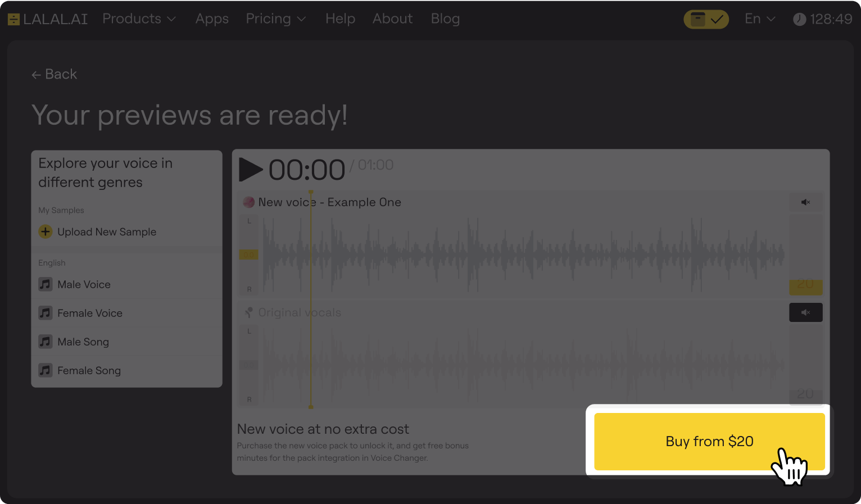Click the Female Song music note icon
Viewport: 861px width, 504px height.
tap(46, 370)
